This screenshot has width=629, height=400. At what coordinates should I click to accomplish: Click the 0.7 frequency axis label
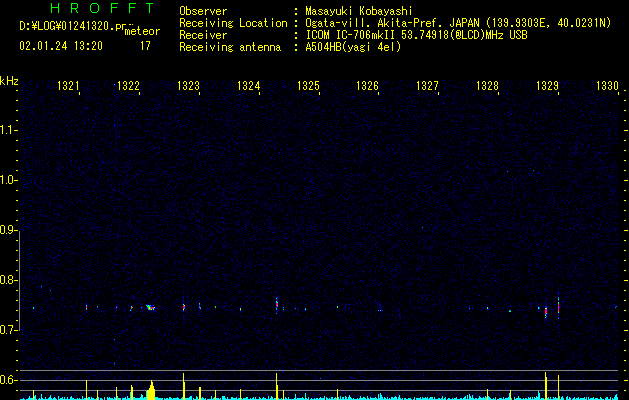pyautogui.click(x=8, y=330)
